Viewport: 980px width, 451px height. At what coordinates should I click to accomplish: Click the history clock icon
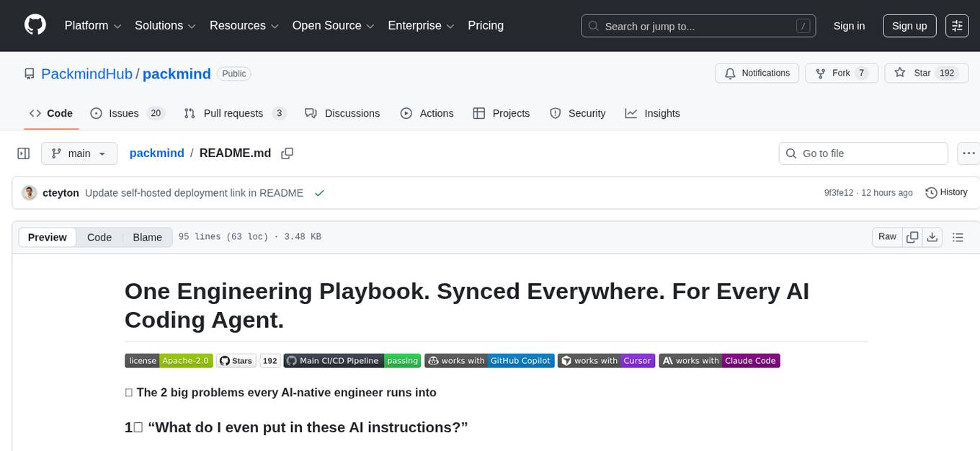[930, 192]
